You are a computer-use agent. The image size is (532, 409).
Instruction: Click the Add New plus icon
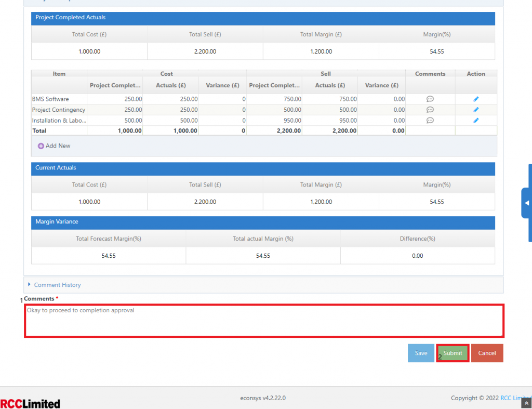coord(41,146)
